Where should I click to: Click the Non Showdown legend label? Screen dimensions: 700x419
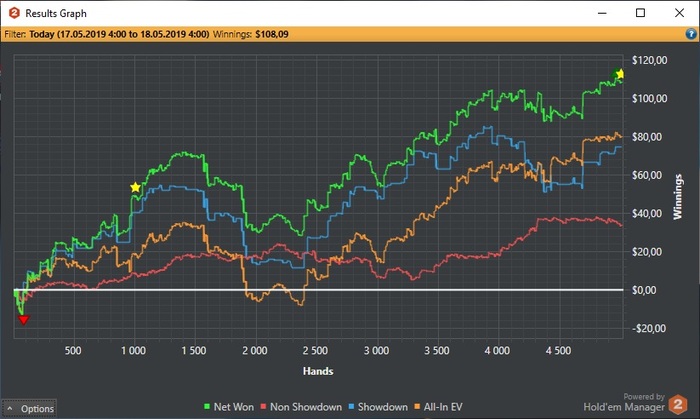[x=306, y=407]
